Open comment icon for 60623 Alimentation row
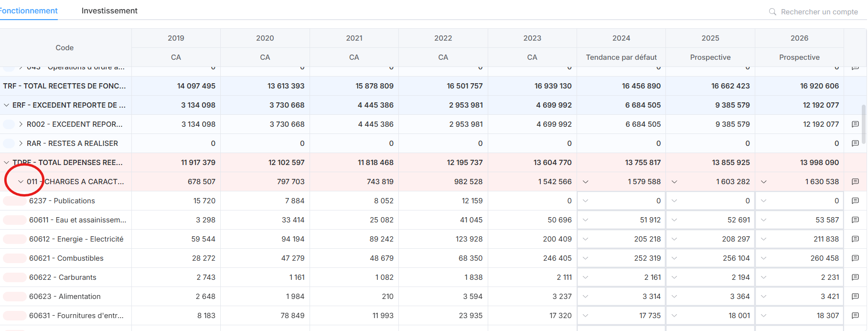 (855, 297)
